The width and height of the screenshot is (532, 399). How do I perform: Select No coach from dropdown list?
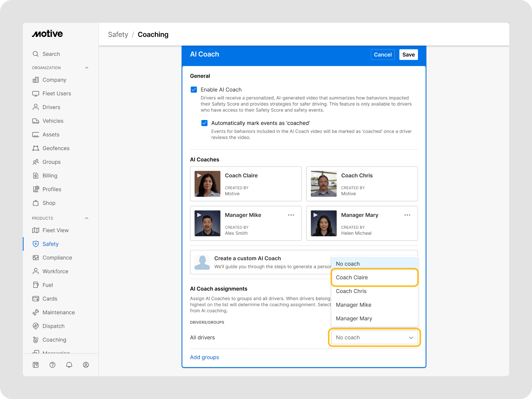click(x=374, y=264)
